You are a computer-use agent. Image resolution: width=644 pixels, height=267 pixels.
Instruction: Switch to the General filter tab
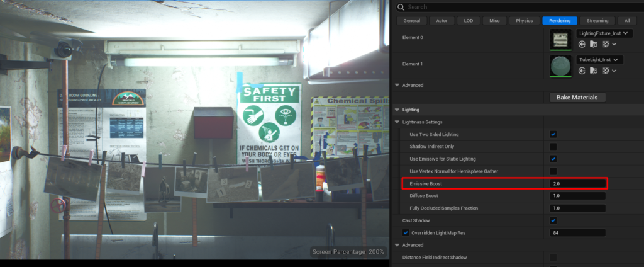coord(411,21)
